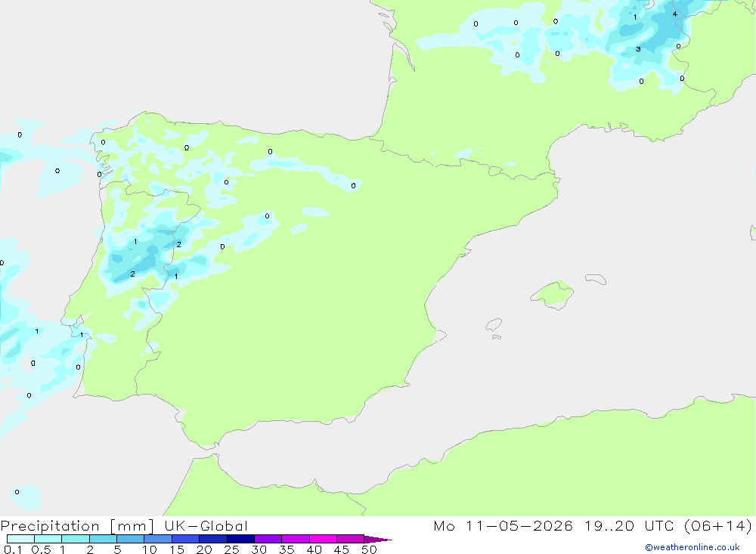Image resolution: width=756 pixels, height=554 pixels.
Task: Click the legend tick label "25"
Action: [231, 549]
